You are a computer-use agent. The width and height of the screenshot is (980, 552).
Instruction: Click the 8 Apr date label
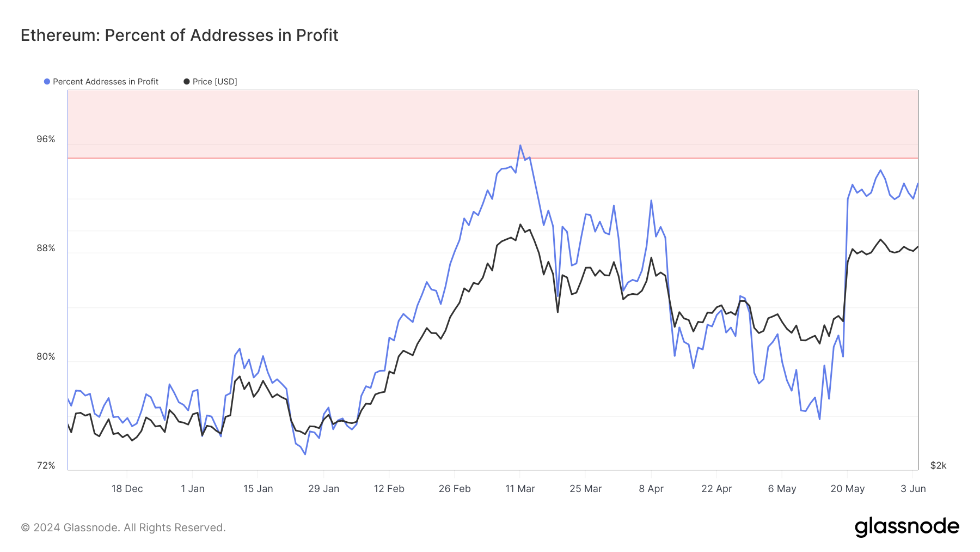pos(651,489)
